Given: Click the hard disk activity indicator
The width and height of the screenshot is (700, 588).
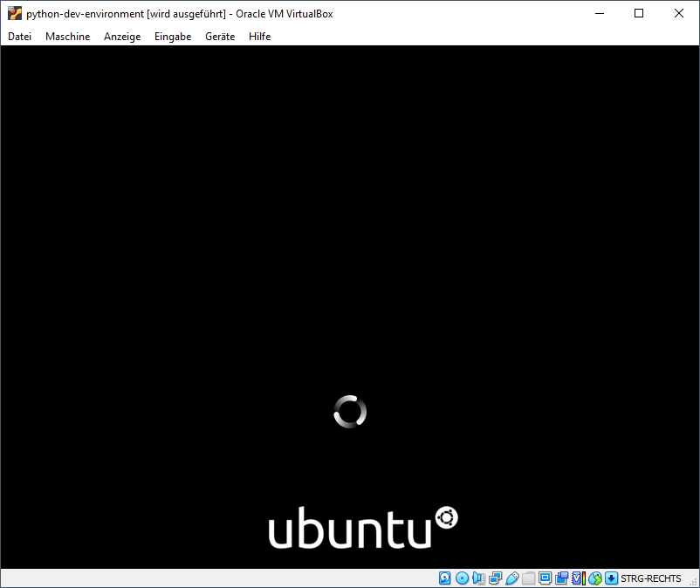Looking at the screenshot, I should pos(444,578).
